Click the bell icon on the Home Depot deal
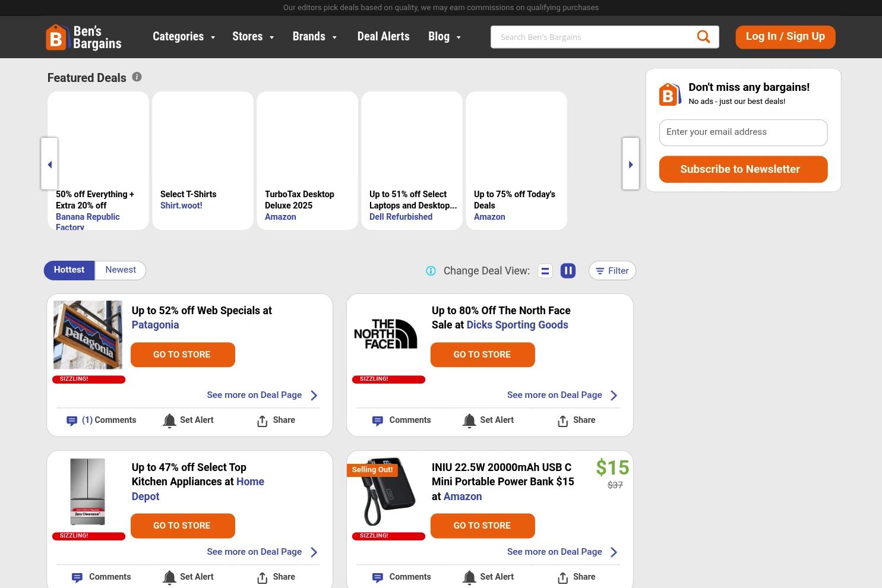The image size is (882, 588). (169, 577)
